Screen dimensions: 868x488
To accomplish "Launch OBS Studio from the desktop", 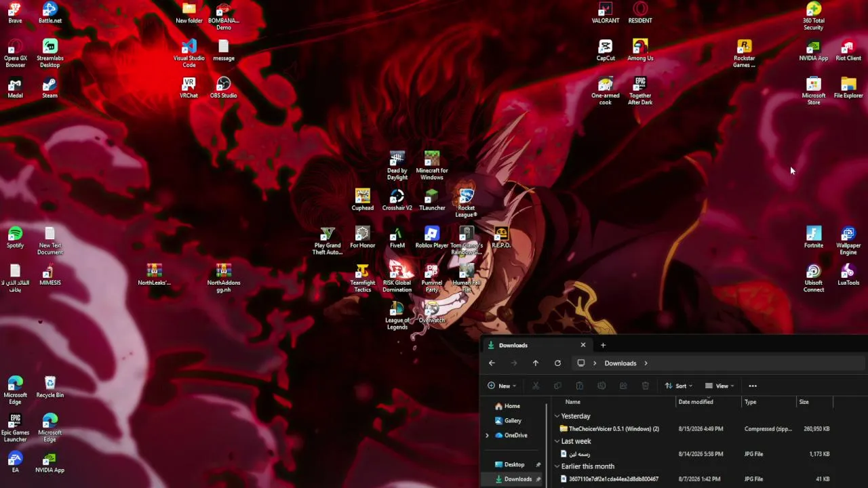I will [x=224, y=87].
